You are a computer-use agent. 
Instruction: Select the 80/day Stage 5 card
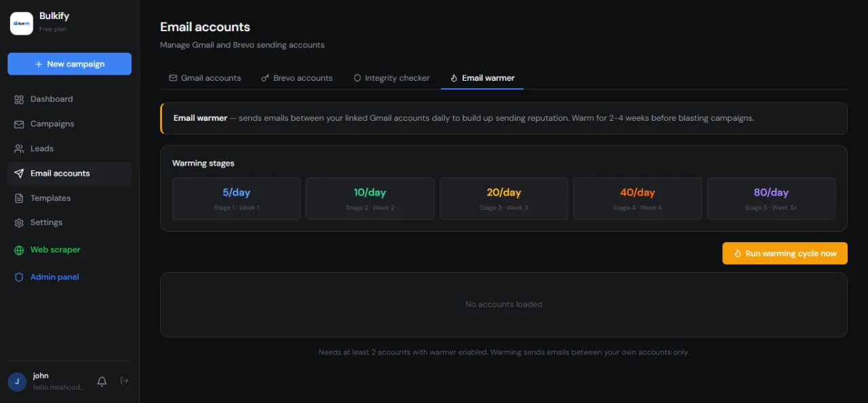[x=771, y=199]
